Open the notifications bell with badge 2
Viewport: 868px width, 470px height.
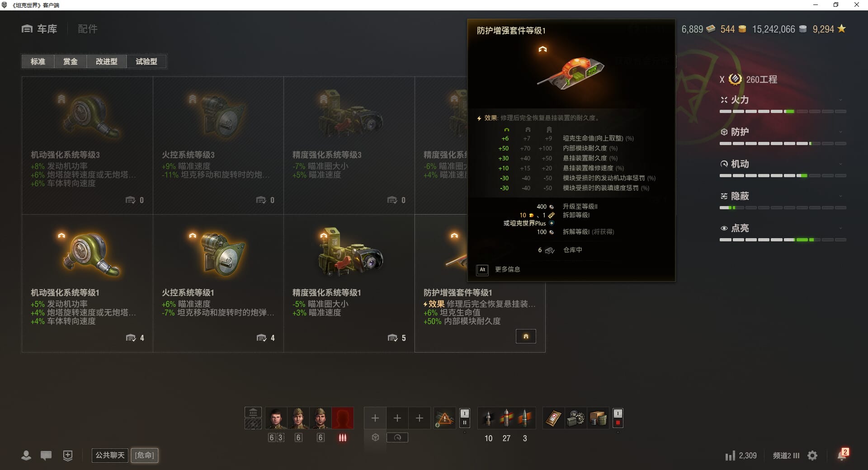coord(842,455)
